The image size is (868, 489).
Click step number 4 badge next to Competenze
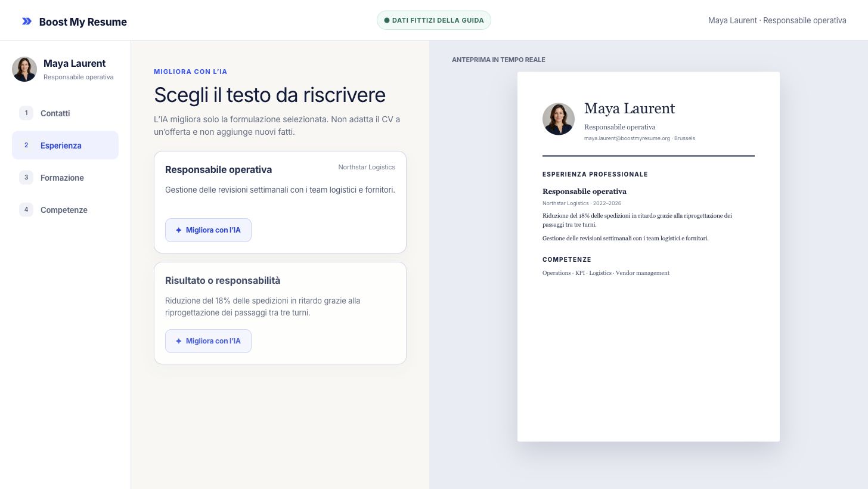(x=26, y=209)
